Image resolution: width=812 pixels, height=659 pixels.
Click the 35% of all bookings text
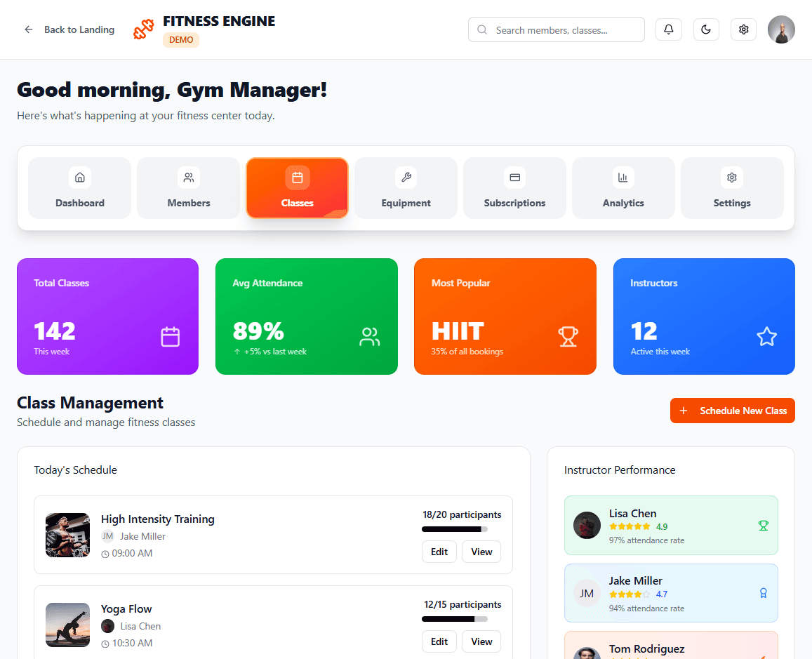[x=467, y=352]
